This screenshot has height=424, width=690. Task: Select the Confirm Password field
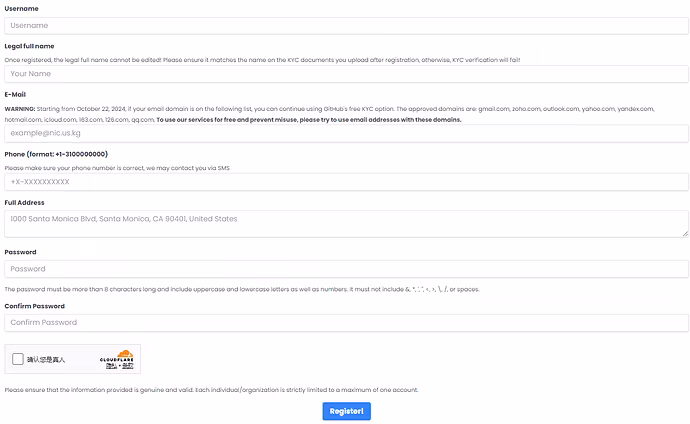click(x=346, y=323)
